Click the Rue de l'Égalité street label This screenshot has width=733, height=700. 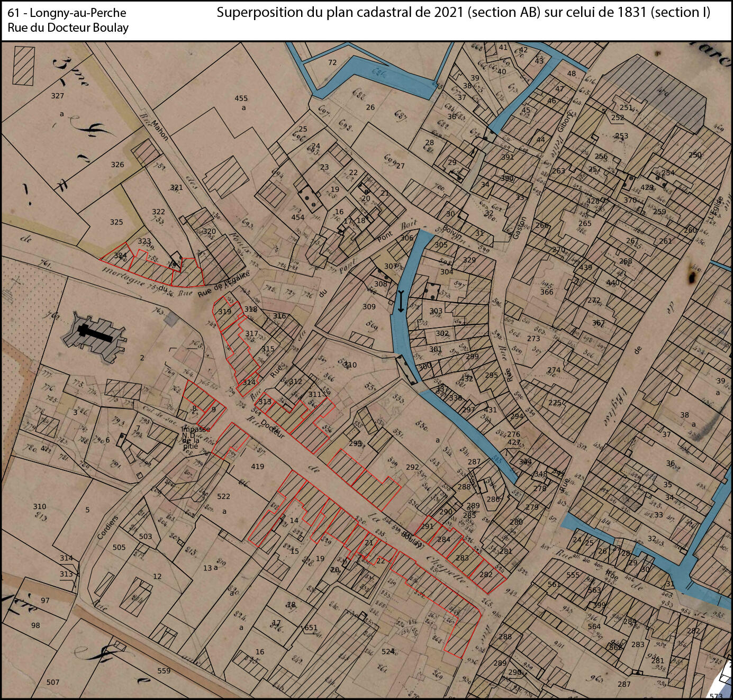pos(223,284)
